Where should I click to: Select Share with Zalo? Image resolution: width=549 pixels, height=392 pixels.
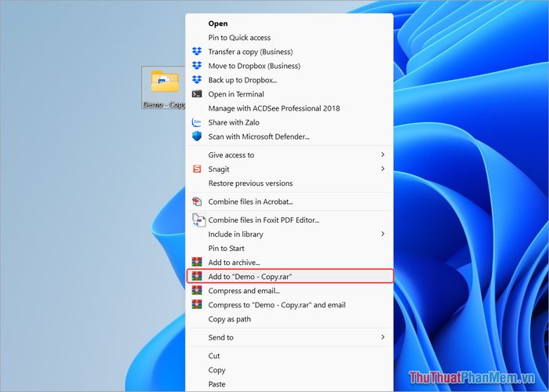(x=289, y=122)
